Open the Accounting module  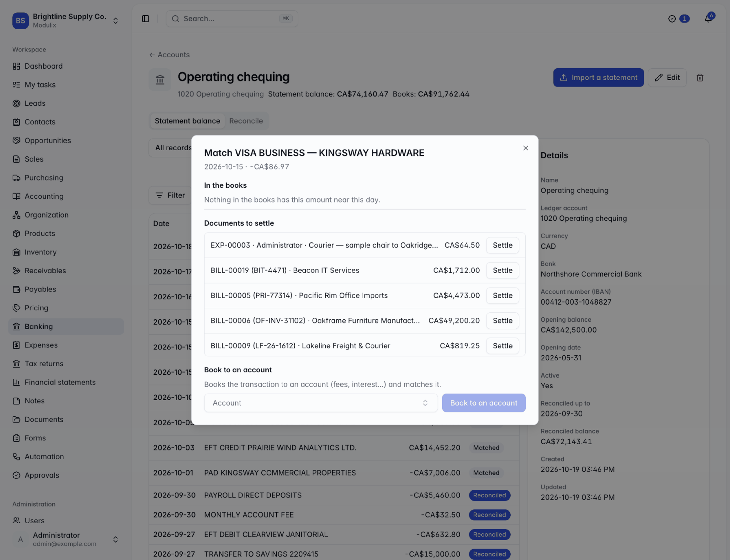coord(66,196)
